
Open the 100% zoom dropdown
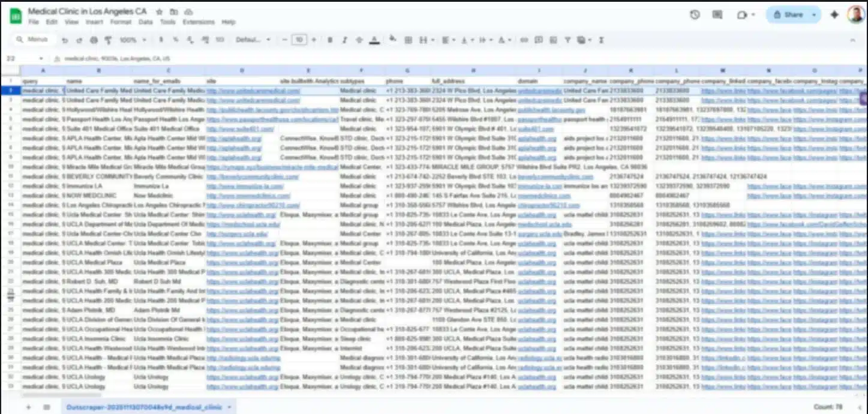click(x=133, y=40)
